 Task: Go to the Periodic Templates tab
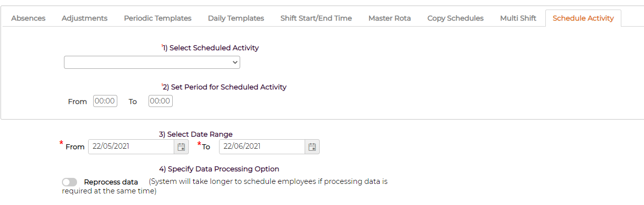158,18
